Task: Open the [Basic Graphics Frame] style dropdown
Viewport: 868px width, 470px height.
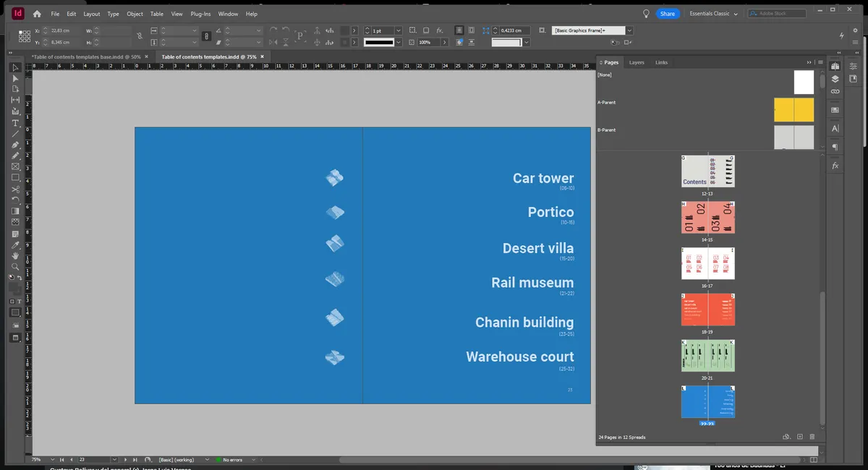Action: [x=628, y=30]
